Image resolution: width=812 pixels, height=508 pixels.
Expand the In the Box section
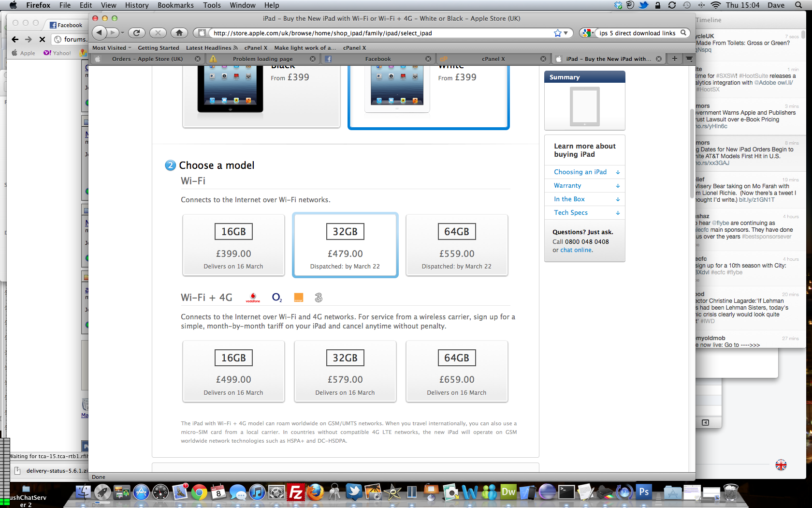tap(585, 199)
